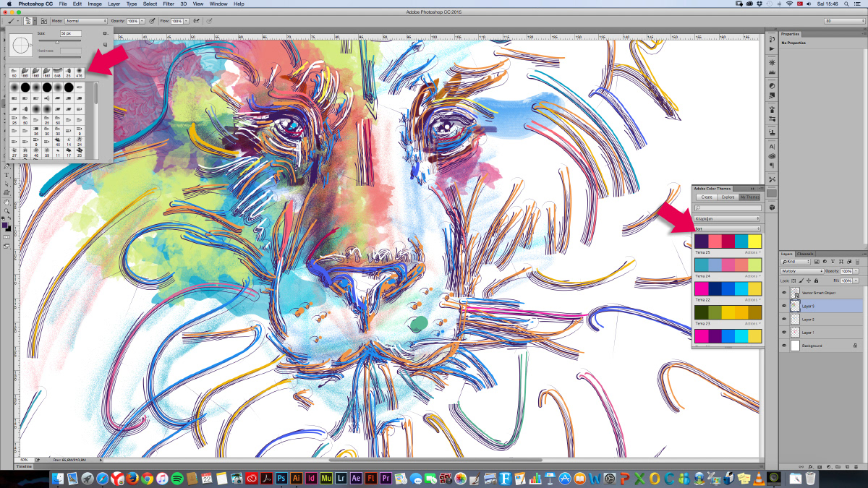The width and height of the screenshot is (868, 488).
Task: Select Layer 2 thumbnail
Action: (x=795, y=319)
